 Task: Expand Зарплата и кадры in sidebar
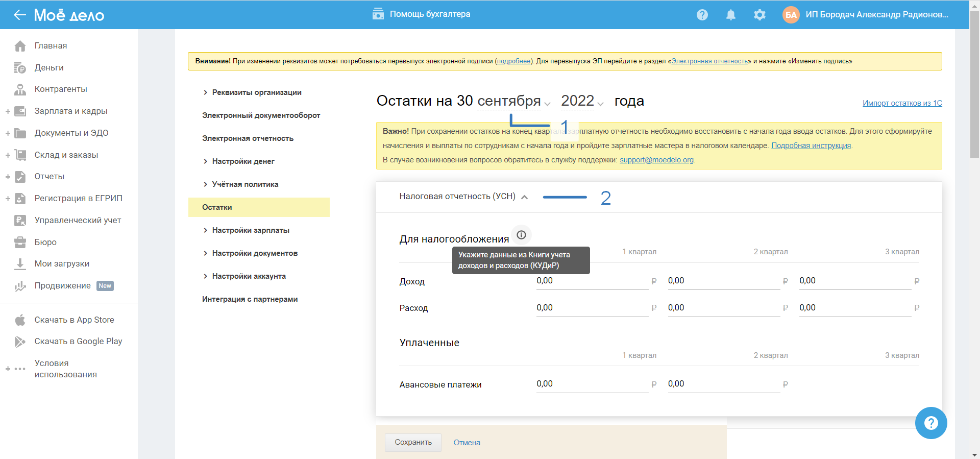(8, 111)
